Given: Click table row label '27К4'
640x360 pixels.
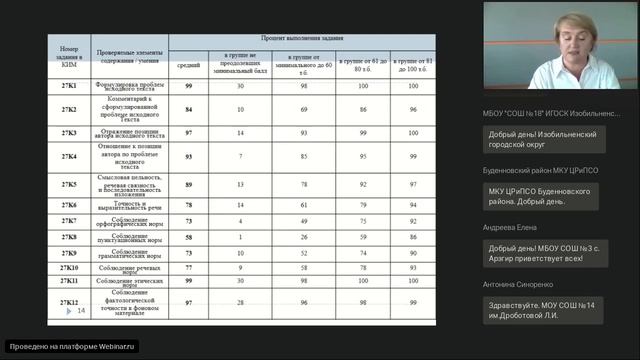Looking at the screenshot, I should [x=69, y=156].
